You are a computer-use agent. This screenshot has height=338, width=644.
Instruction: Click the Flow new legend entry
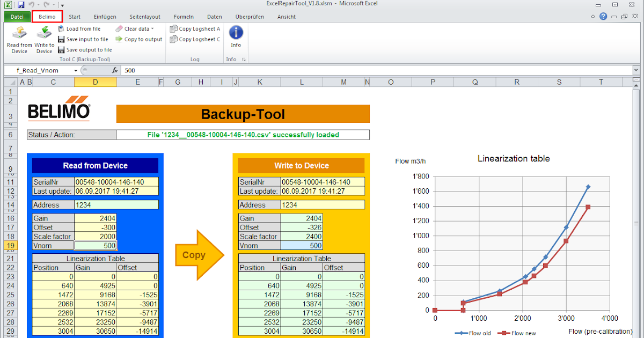[x=517, y=333]
